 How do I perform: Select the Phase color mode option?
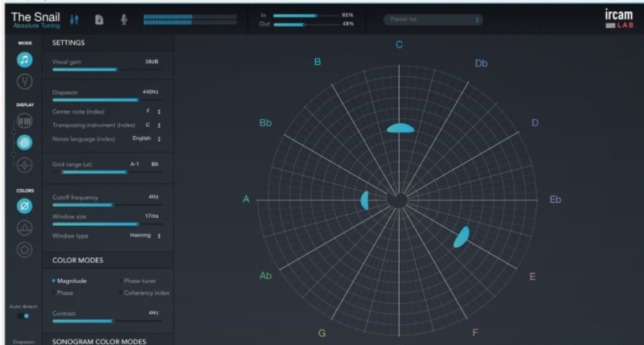point(63,293)
